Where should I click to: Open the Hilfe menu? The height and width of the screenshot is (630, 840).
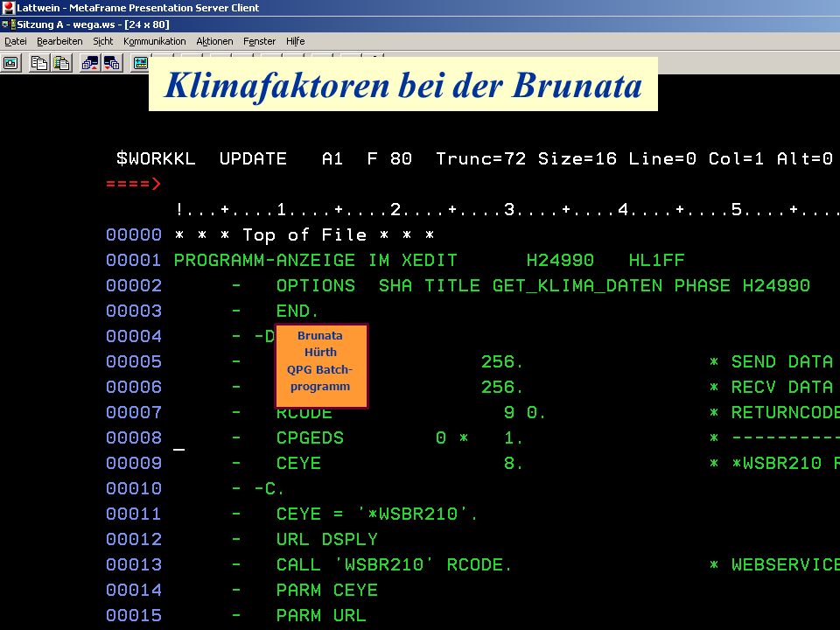click(295, 41)
